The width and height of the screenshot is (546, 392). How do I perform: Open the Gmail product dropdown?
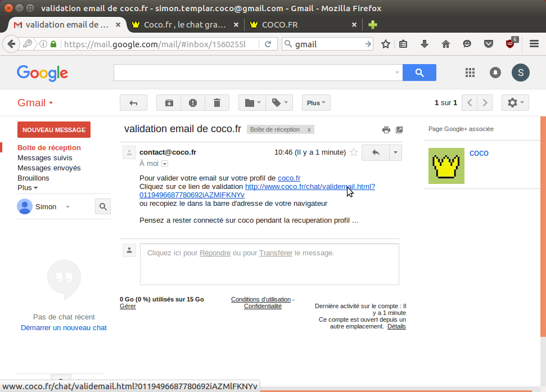pyautogui.click(x=35, y=103)
